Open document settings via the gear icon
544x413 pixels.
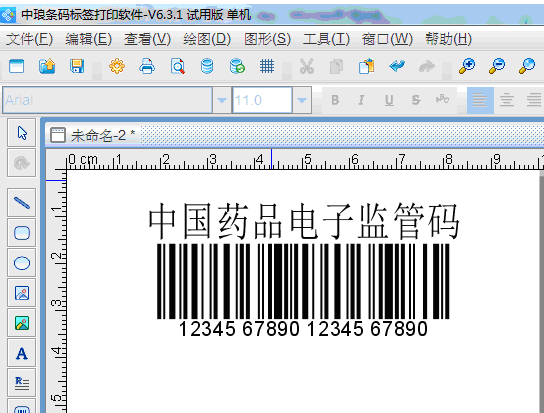click(x=117, y=66)
